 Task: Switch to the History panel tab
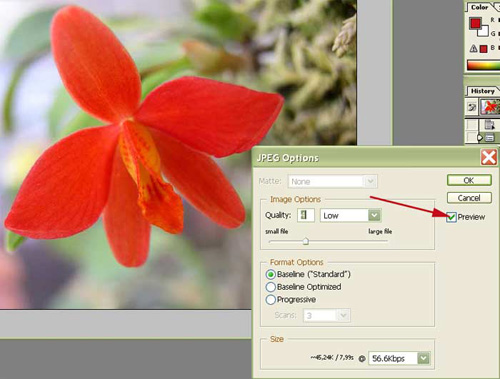click(482, 91)
